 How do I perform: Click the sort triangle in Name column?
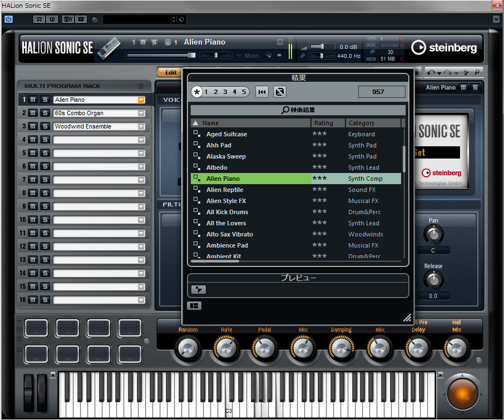pyautogui.click(x=195, y=123)
